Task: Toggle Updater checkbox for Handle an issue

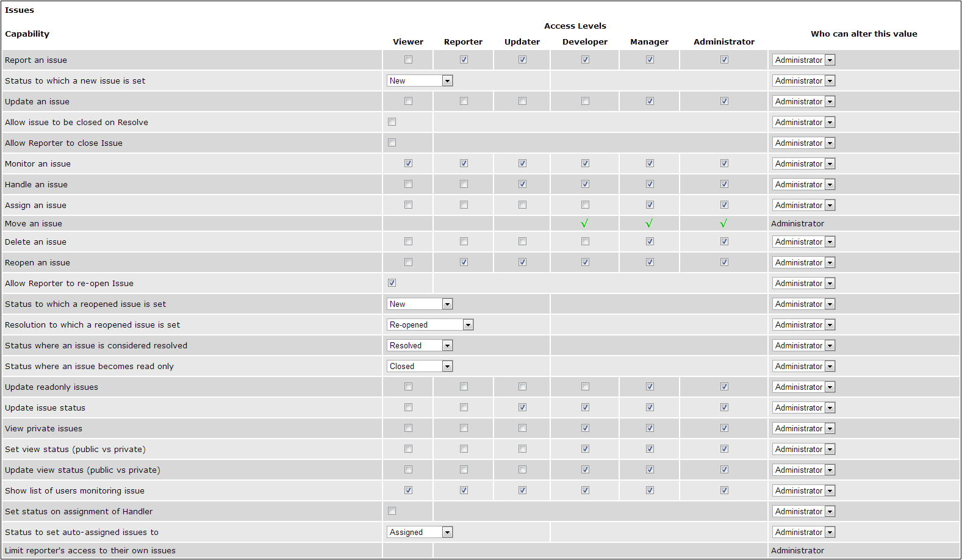Action: coord(522,184)
